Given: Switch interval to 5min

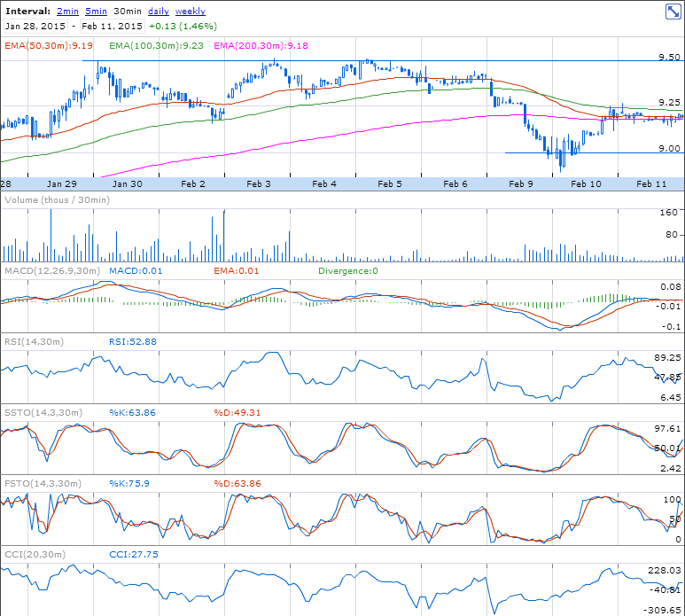Looking at the screenshot, I should click(96, 12).
